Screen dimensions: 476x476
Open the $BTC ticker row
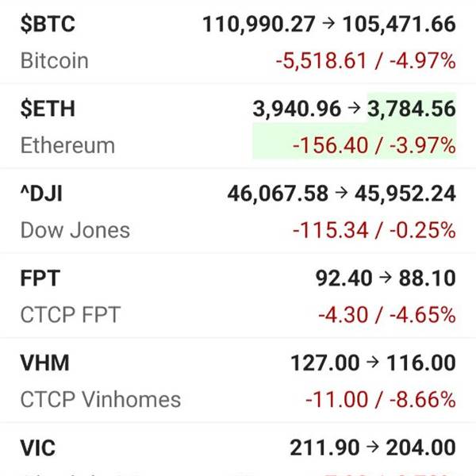[x=48, y=24]
